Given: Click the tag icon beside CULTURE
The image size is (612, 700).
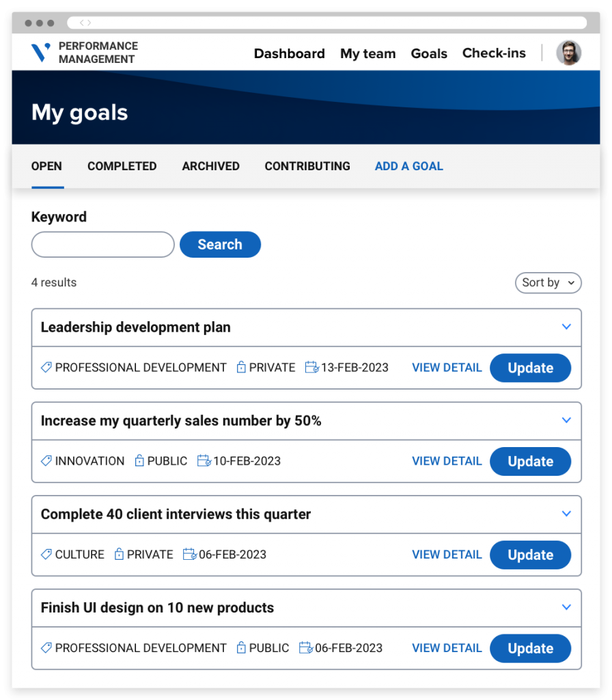Looking at the screenshot, I should coord(46,554).
